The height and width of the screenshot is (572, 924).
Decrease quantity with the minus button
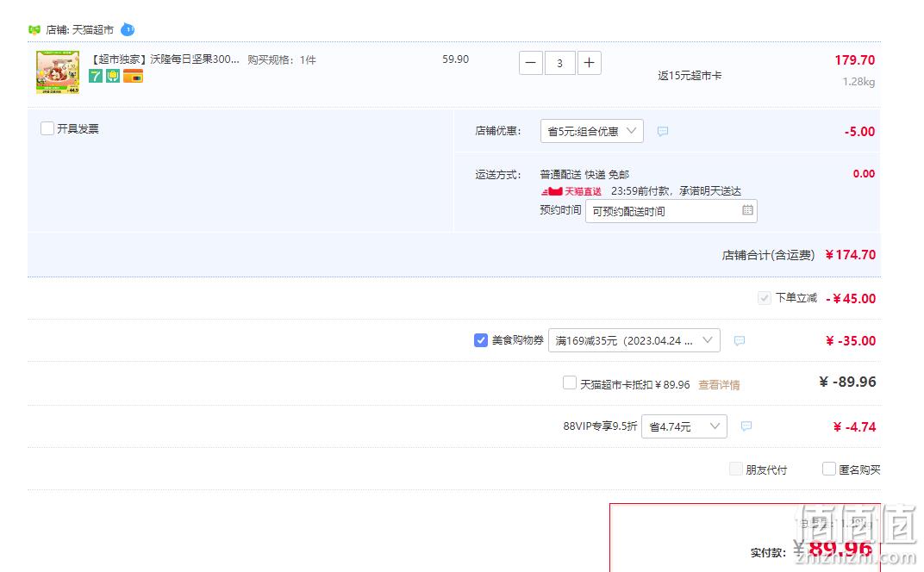(x=530, y=63)
